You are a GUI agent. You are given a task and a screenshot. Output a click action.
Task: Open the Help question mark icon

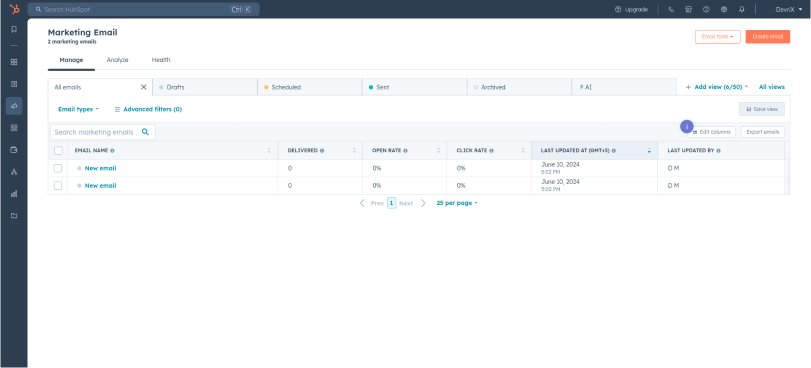[706, 9]
